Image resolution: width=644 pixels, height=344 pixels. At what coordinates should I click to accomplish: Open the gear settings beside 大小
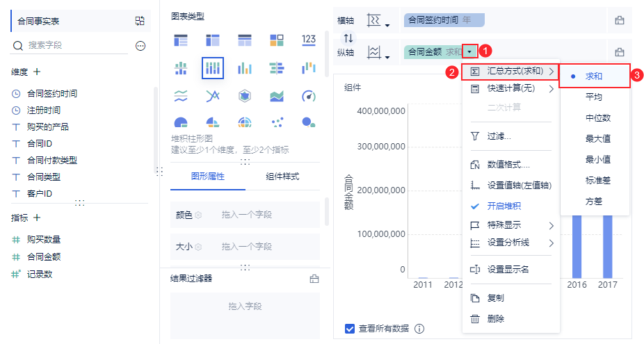click(x=198, y=247)
